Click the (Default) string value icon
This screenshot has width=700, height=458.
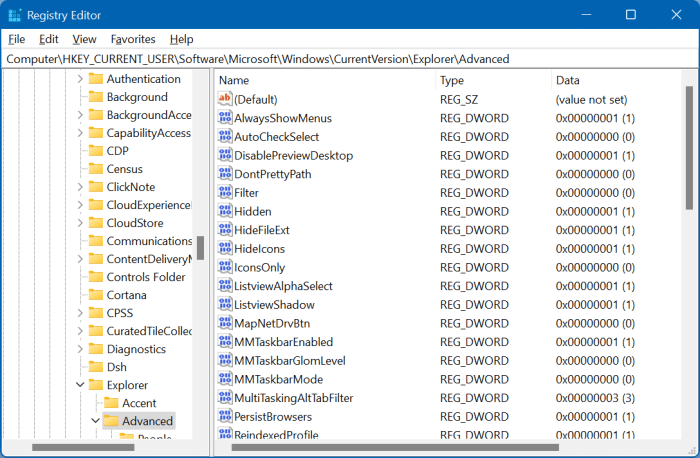point(225,99)
